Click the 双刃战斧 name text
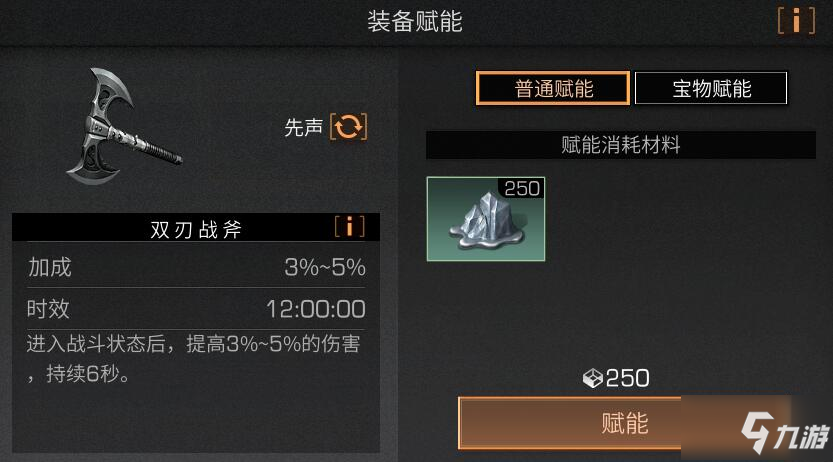The image size is (833, 462). 196,229
